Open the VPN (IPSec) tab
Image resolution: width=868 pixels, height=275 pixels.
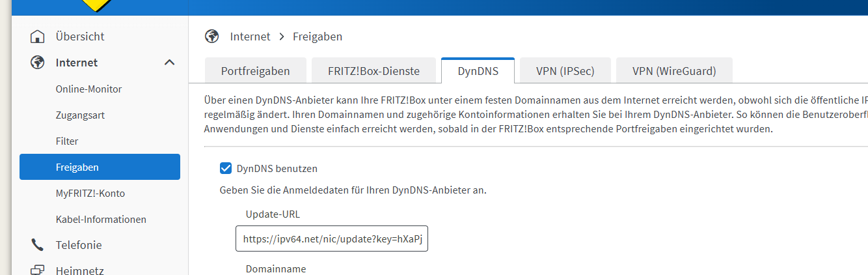(x=565, y=71)
